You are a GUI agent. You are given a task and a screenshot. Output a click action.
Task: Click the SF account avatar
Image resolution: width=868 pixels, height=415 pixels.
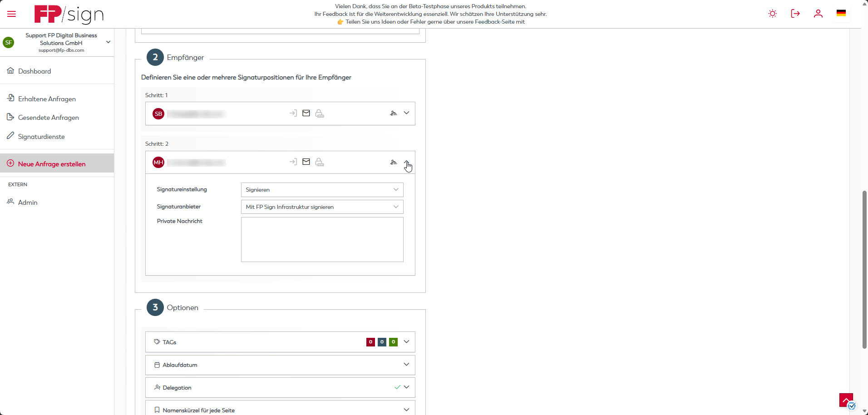[x=9, y=42]
